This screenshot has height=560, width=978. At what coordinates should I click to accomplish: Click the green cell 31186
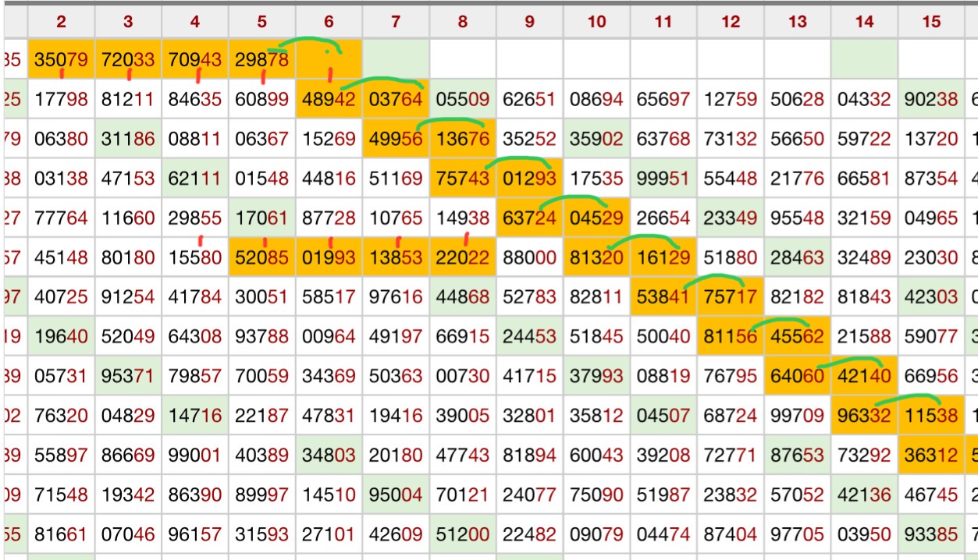click(128, 139)
